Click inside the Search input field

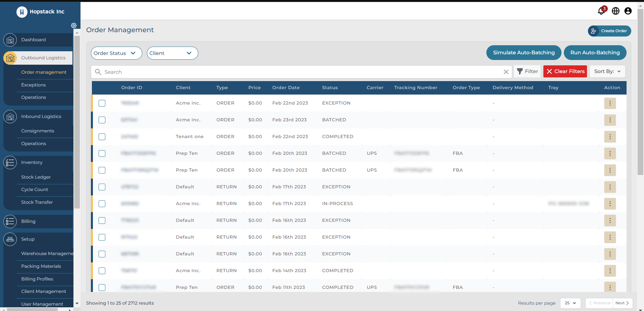pos(235,72)
